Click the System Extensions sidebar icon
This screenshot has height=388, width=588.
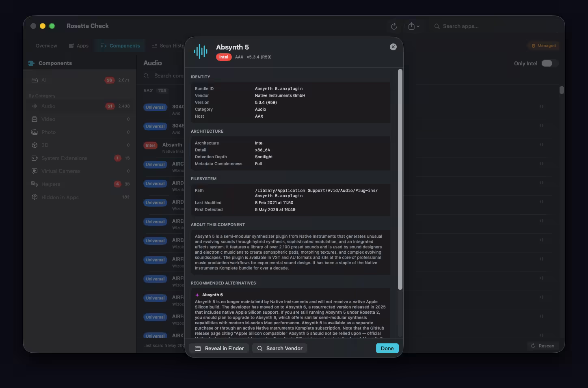pyautogui.click(x=35, y=158)
